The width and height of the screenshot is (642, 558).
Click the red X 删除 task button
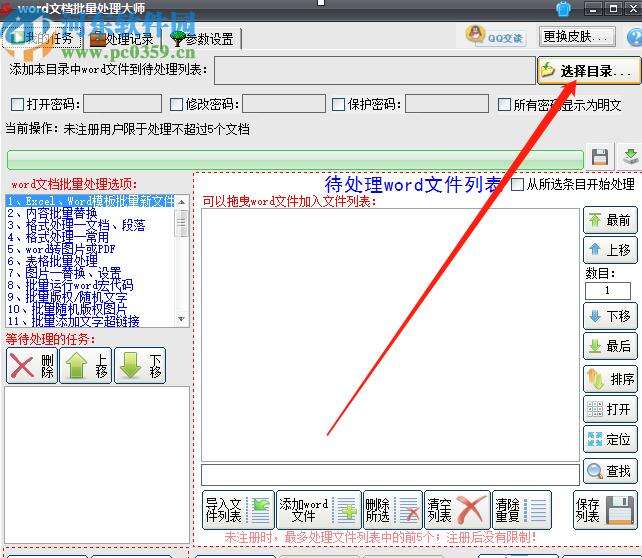click(x=32, y=366)
